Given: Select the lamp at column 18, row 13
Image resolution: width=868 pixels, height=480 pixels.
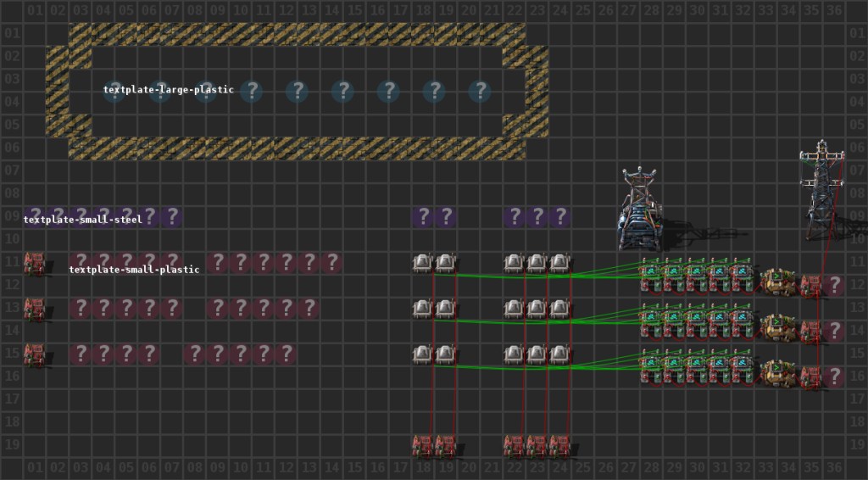Looking at the screenshot, I should [422, 309].
